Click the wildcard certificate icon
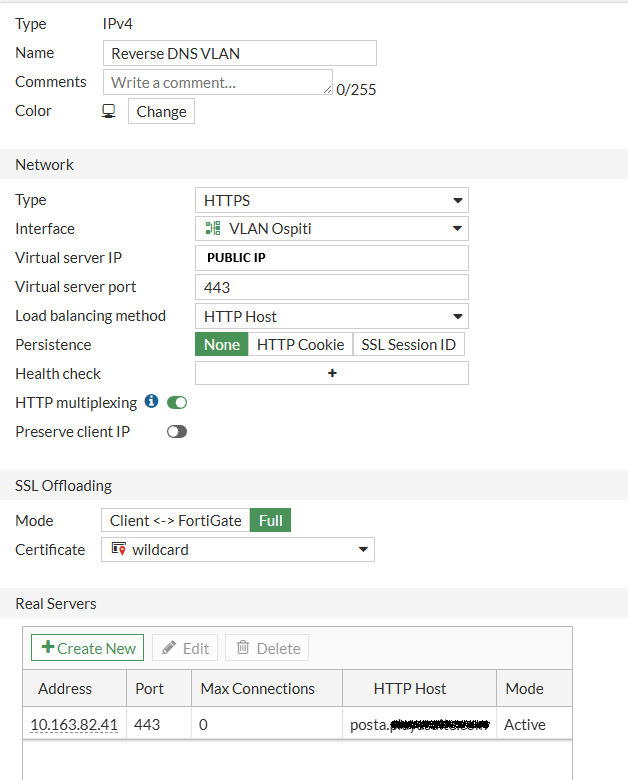The image size is (628, 780). 118,549
